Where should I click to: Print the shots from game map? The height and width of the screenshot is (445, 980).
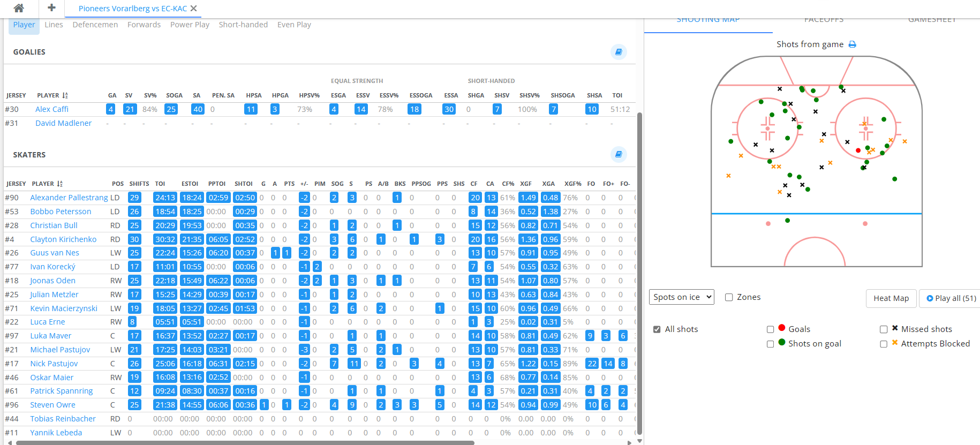click(853, 44)
